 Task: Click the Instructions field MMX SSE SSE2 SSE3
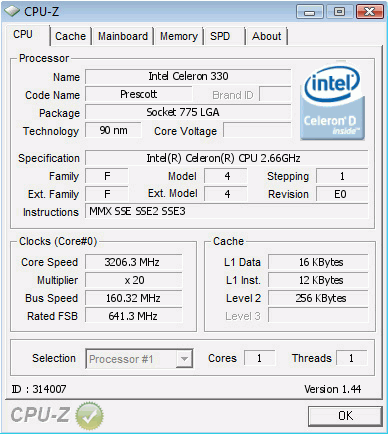coord(227,211)
